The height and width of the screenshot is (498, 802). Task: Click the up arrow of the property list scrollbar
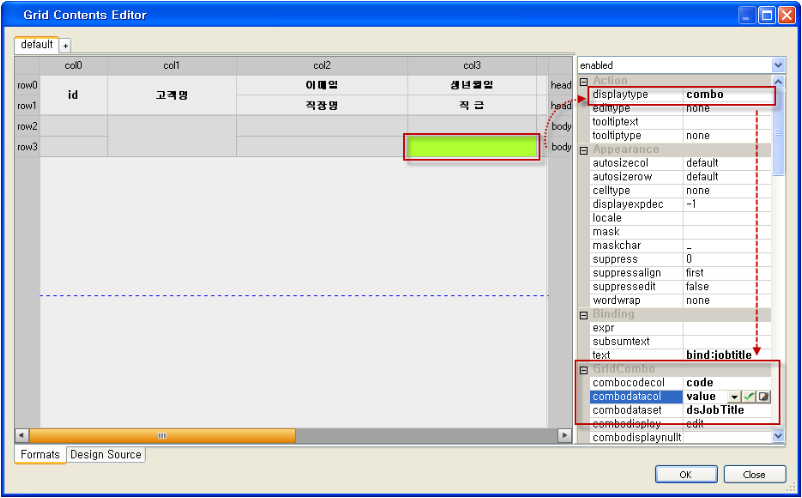point(778,81)
